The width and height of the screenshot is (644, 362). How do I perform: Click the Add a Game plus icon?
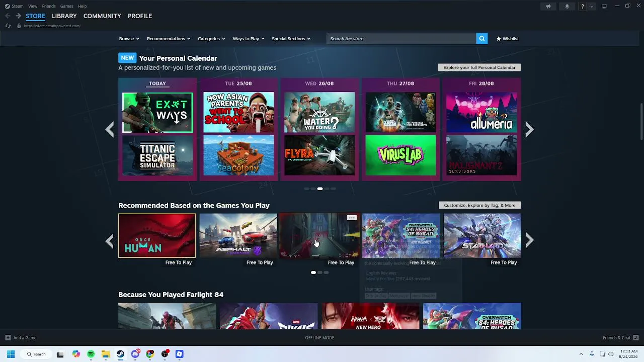[8, 338]
